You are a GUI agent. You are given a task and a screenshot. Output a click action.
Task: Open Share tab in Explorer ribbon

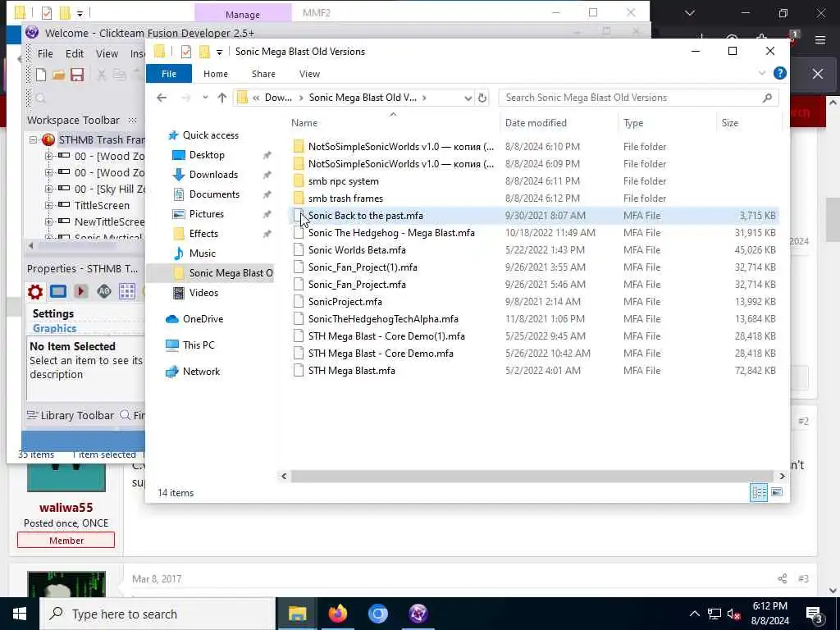(x=263, y=74)
